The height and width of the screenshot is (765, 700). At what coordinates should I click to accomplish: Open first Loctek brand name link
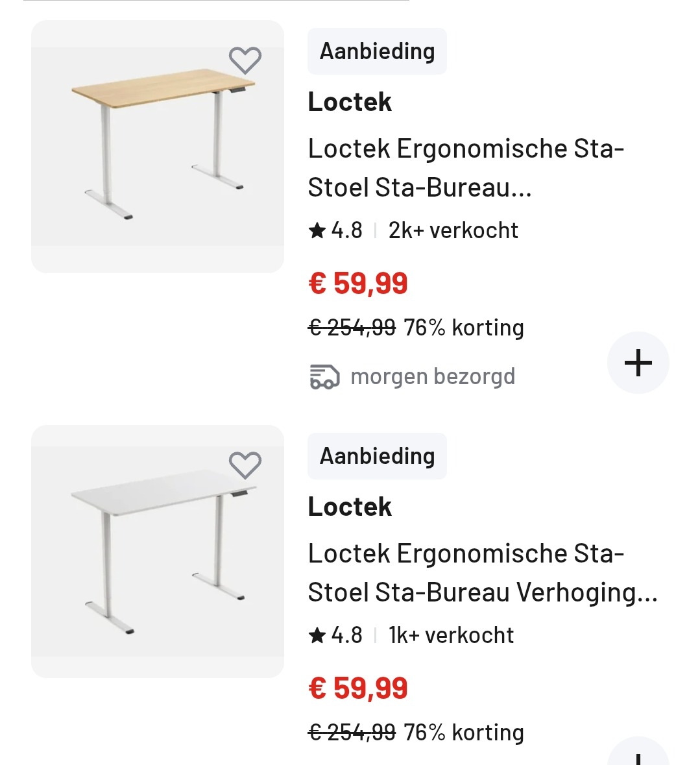tap(350, 102)
